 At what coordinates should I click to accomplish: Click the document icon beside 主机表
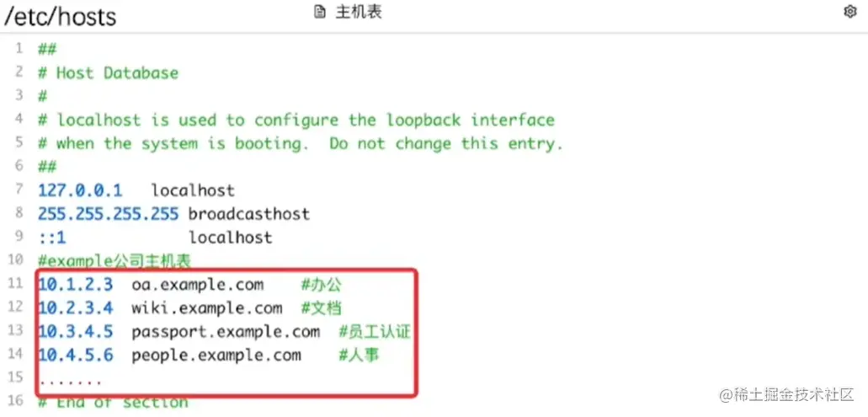point(319,12)
